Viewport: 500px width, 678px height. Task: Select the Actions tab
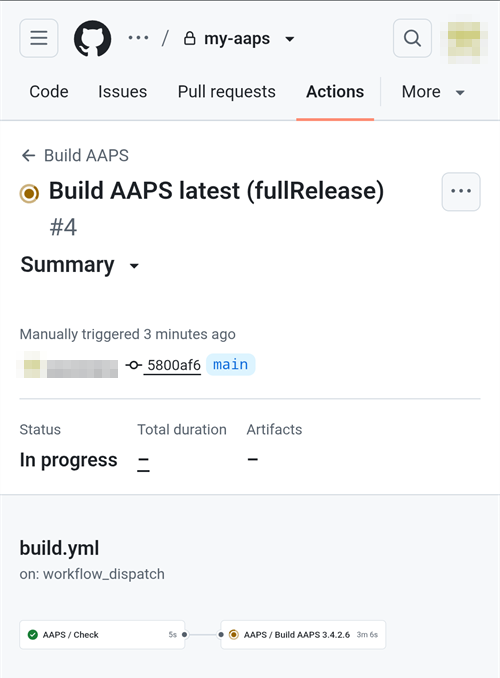[x=335, y=92]
